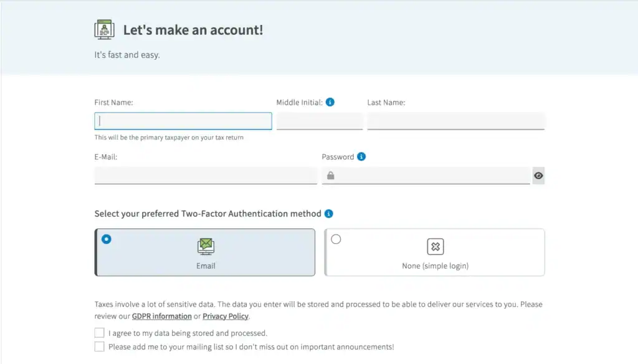Open the Privacy Policy link

[226, 316]
